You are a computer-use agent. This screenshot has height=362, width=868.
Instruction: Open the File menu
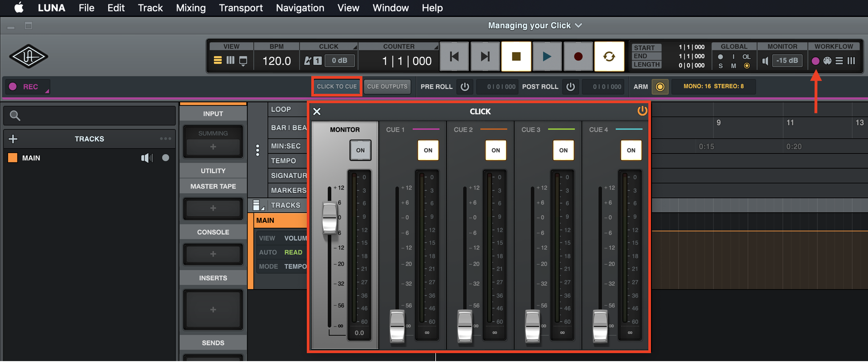click(x=86, y=8)
